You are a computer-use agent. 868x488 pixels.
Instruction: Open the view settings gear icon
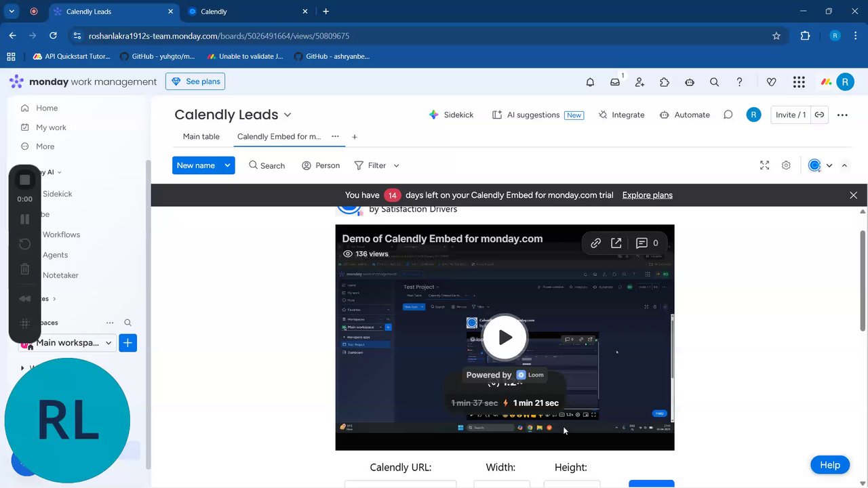coord(786,165)
